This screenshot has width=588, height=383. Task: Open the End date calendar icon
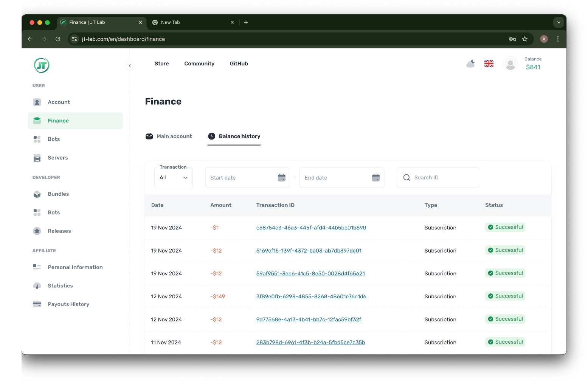376,178
